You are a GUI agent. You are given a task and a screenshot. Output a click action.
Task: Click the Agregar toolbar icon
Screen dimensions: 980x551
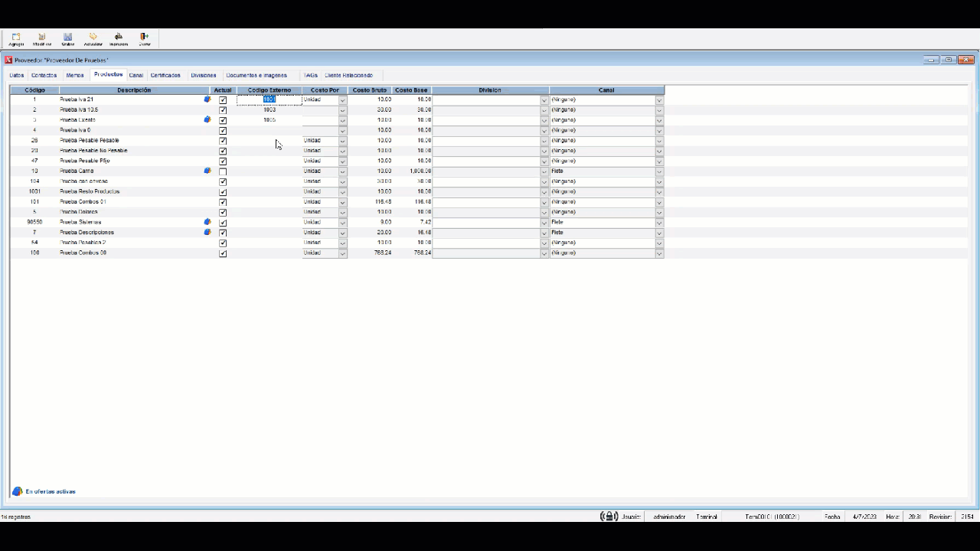[16, 38]
